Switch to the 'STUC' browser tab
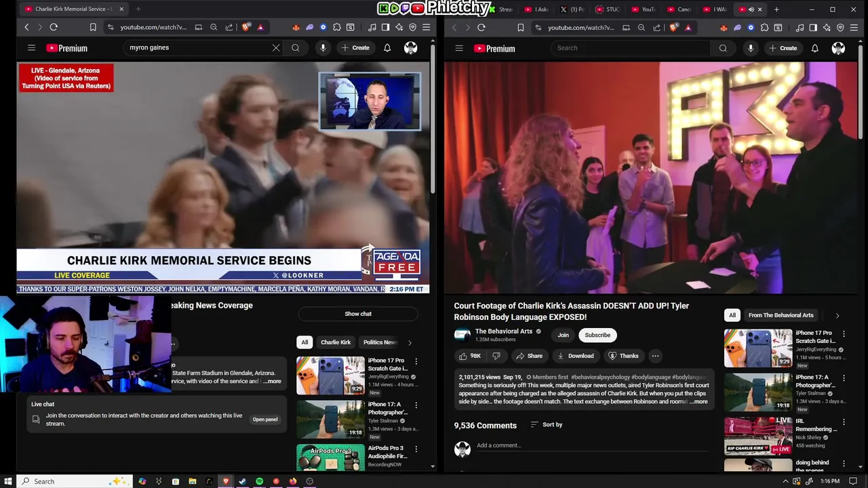 608,9
